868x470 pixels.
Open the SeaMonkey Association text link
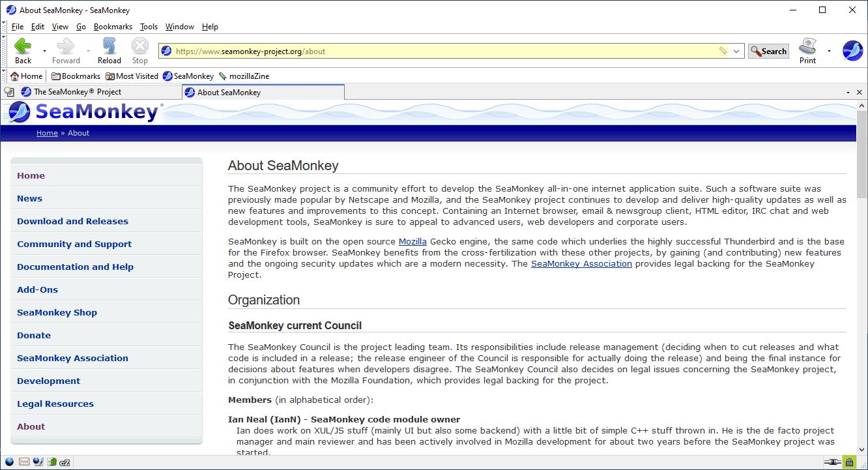(x=581, y=263)
